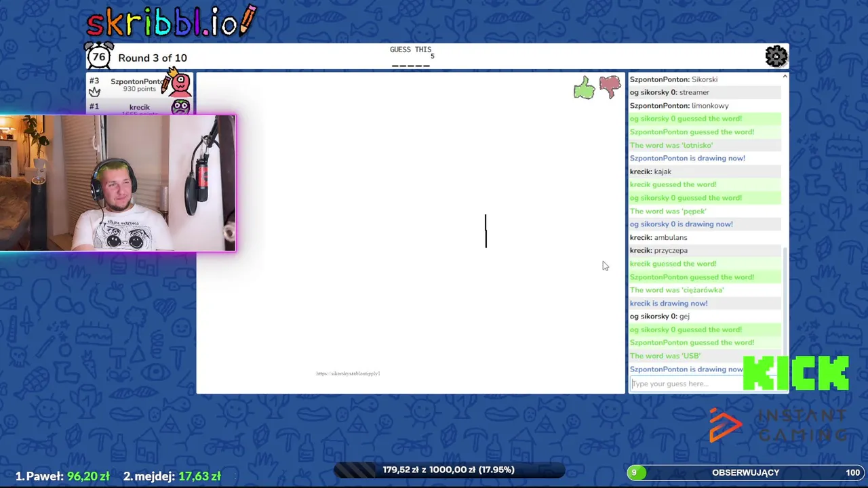This screenshot has width=868, height=488.
Task: Click the chat scroll-up arrow
Action: tap(785, 76)
